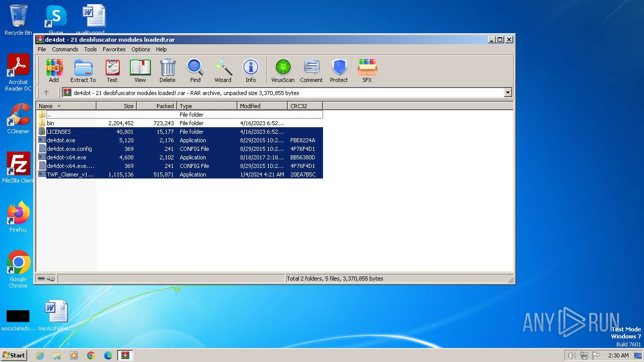The image size is (644, 362).
Task: Open Microsoft Edge from the taskbar
Action: 108,355
